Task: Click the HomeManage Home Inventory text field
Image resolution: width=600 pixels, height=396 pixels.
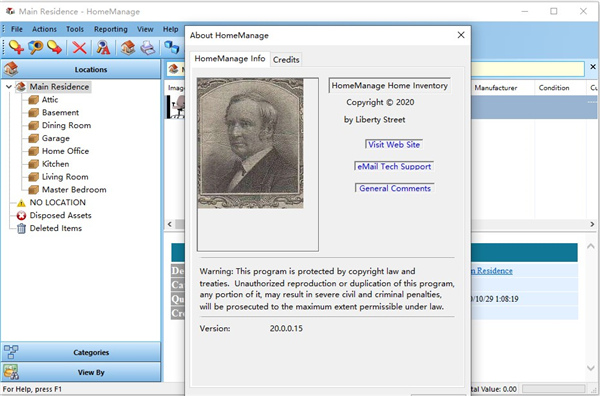Action: point(390,86)
